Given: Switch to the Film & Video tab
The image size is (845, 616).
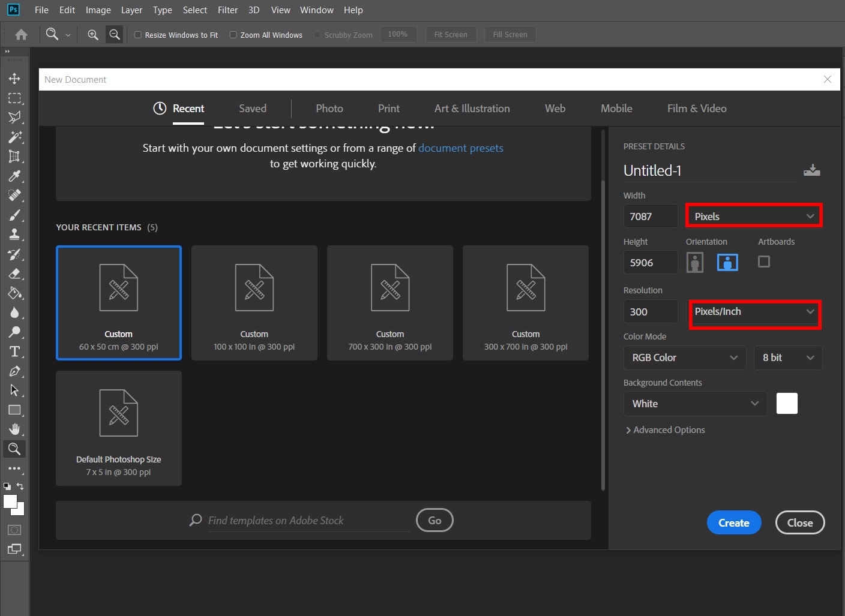Looking at the screenshot, I should coord(697,109).
